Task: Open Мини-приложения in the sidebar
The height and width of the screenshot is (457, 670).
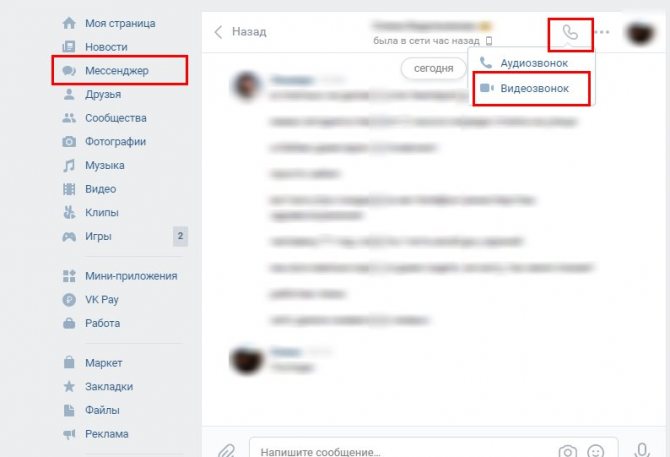Action: click(x=120, y=276)
